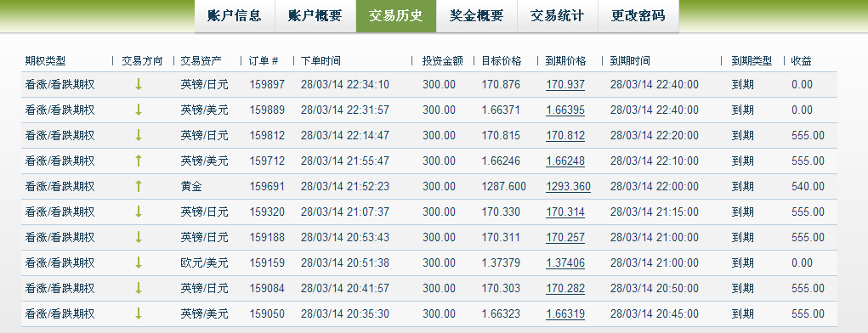Click down arrow icon for order 159050
868x333 pixels.
139,313
